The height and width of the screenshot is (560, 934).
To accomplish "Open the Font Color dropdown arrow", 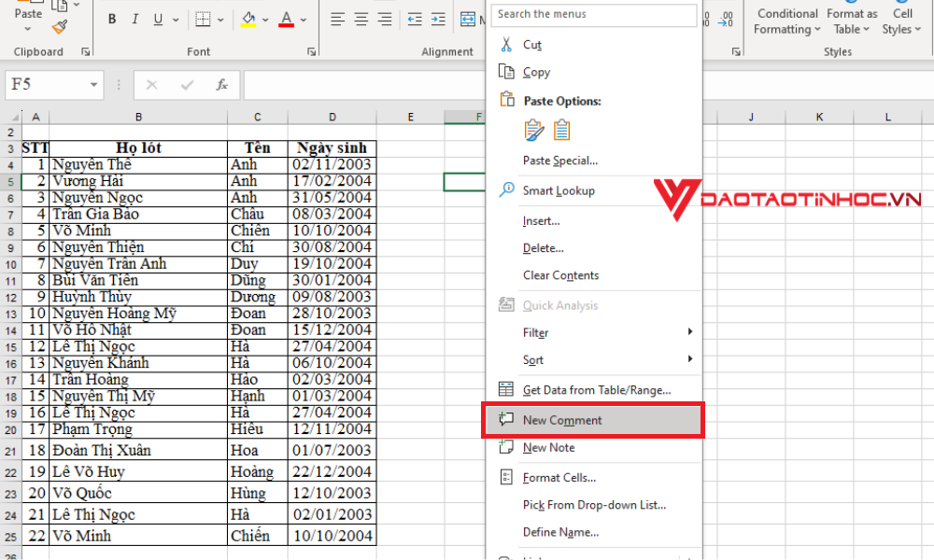I will pyautogui.click(x=301, y=20).
